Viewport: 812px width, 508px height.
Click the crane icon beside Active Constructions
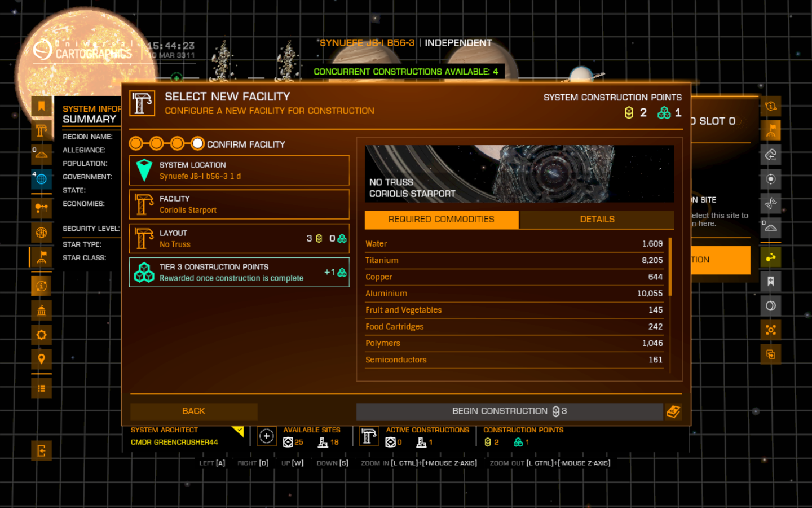(x=369, y=436)
